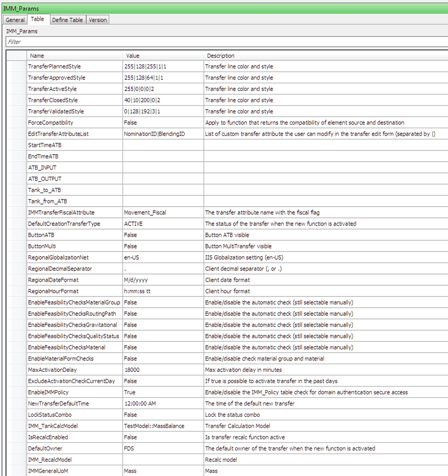Sort by the Name column header
Screen dimensions: 448x476
coord(74,56)
